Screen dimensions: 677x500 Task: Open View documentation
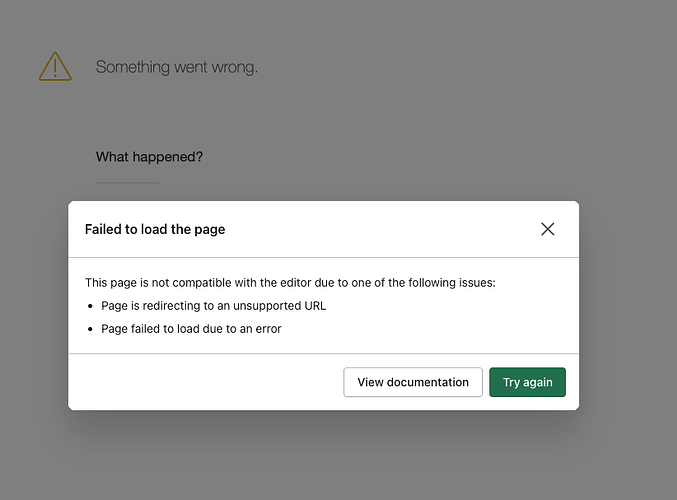tap(413, 382)
